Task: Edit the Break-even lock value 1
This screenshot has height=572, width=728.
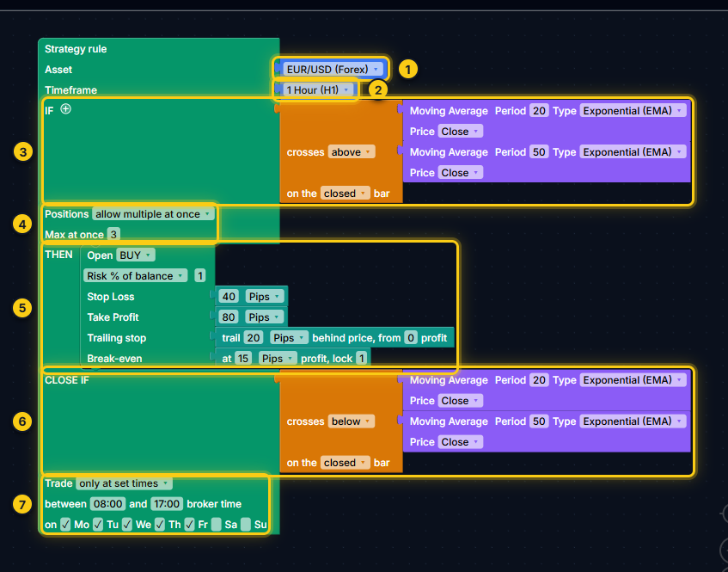Action: tap(362, 359)
